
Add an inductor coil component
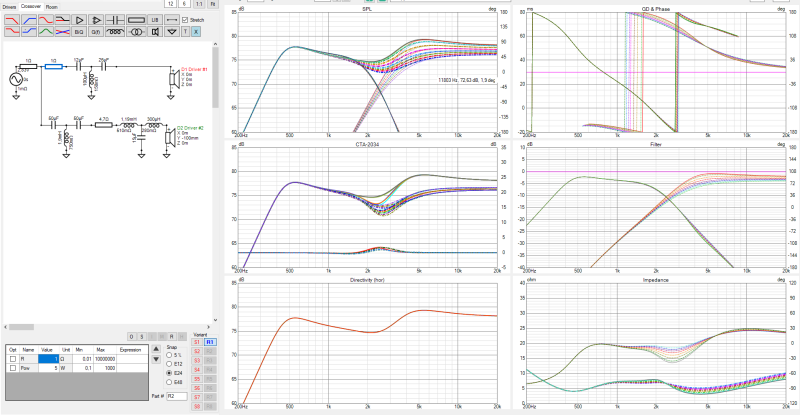115,32
